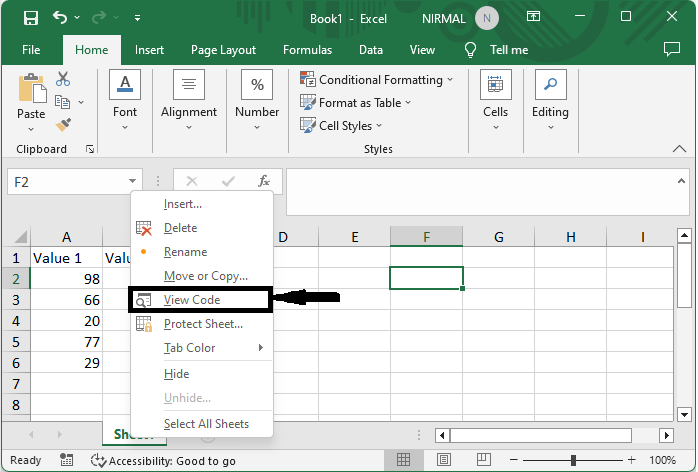Viewport: 698px width, 472px height.
Task: Collapse the ribbon with chevron
Action: [x=679, y=149]
